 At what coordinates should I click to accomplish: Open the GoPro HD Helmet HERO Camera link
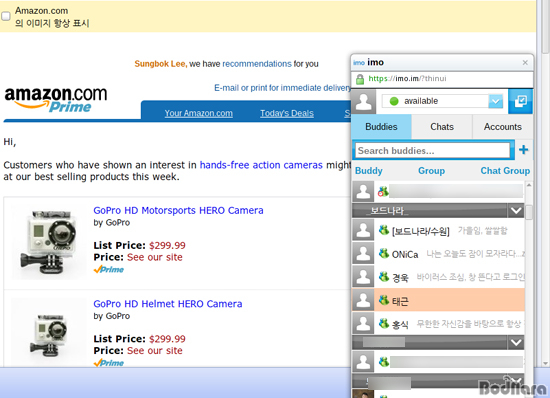(x=168, y=304)
